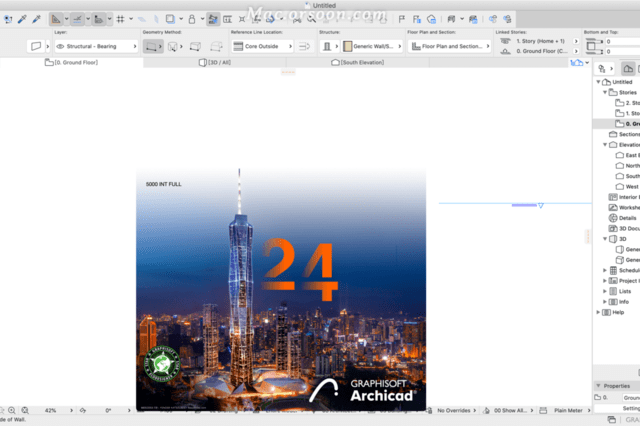The image size is (640, 426).
Task: Click the Project Chooser icon in Navigator
Action: 602,69
